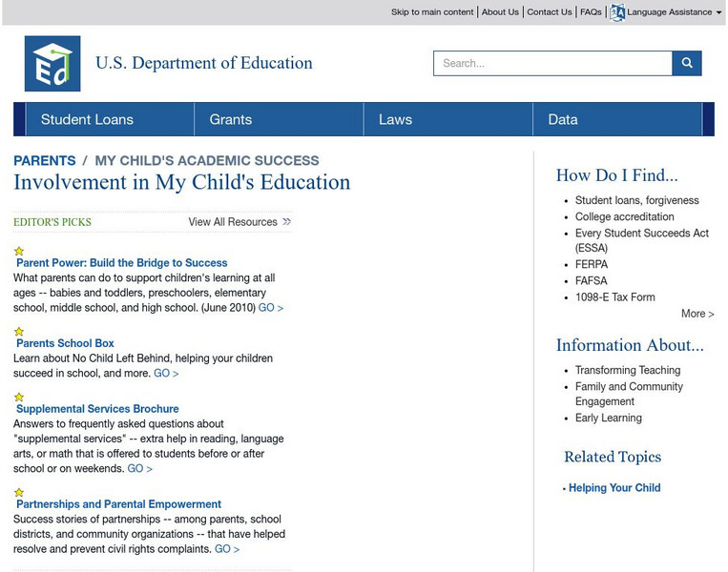This screenshot has height=572, width=728.
Task: Open the Student Loans navigation menu
Action: pos(87,119)
